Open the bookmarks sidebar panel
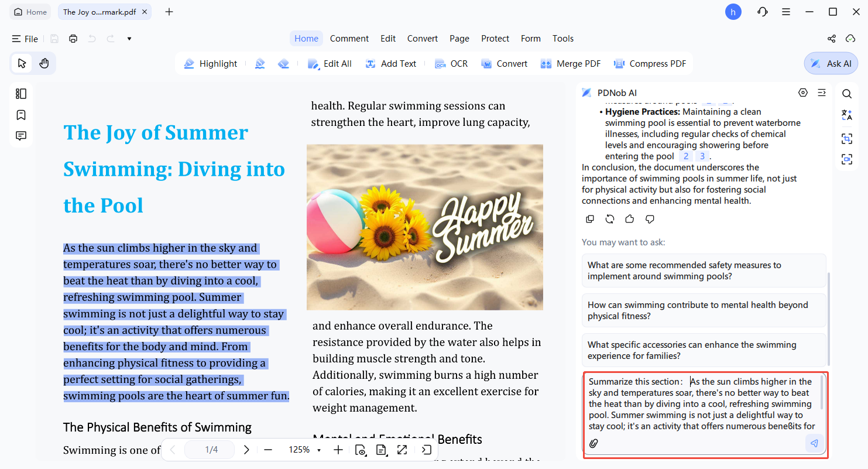Screen dimensions: 868x469 pyautogui.click(x=21, y=115)
